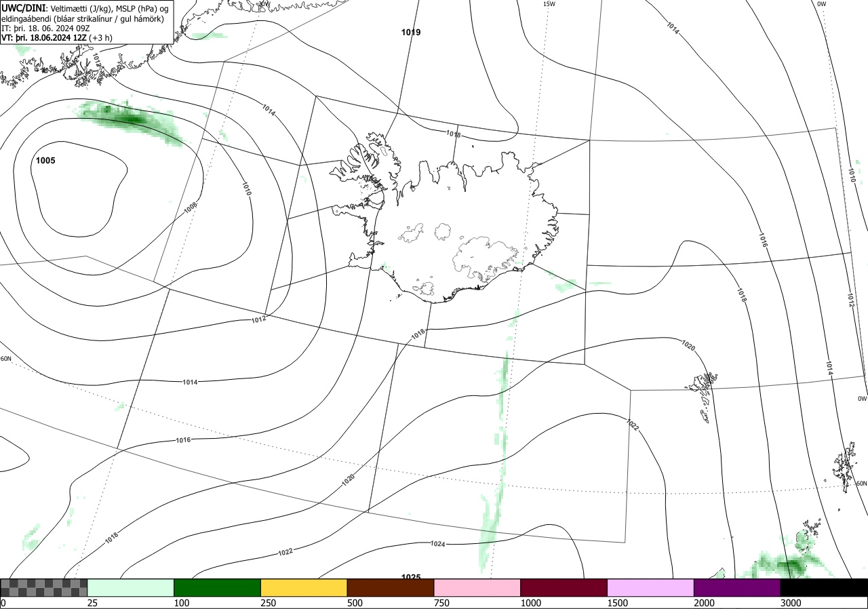Click the black legend swatch above 3000
Viewport: 868px width, 609px height.
(824, 587)
